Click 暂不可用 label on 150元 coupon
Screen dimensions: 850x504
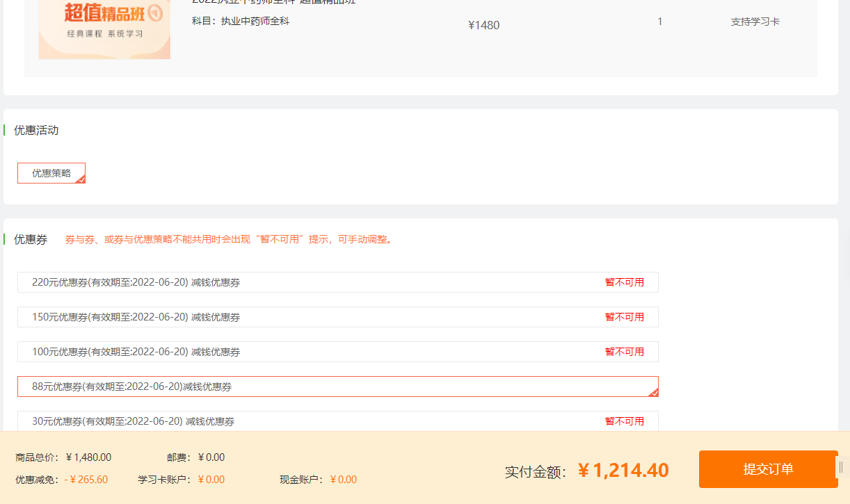(624, 317)
